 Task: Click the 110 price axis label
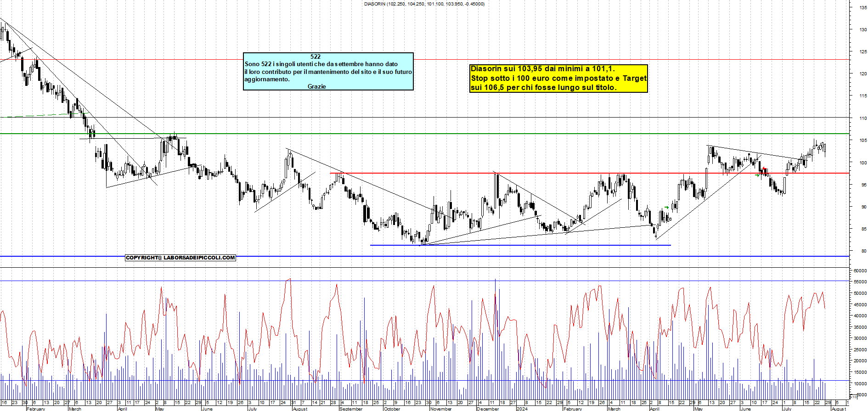click(x=863, y=118)
